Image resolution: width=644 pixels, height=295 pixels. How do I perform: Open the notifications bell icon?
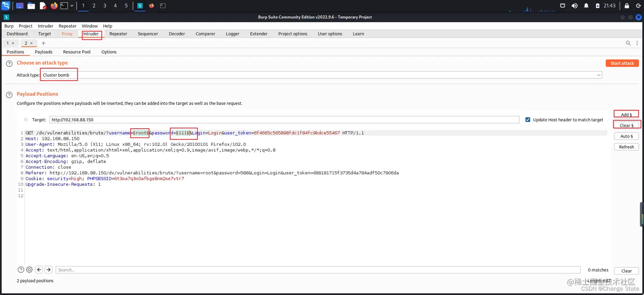[x=586, y=6]
